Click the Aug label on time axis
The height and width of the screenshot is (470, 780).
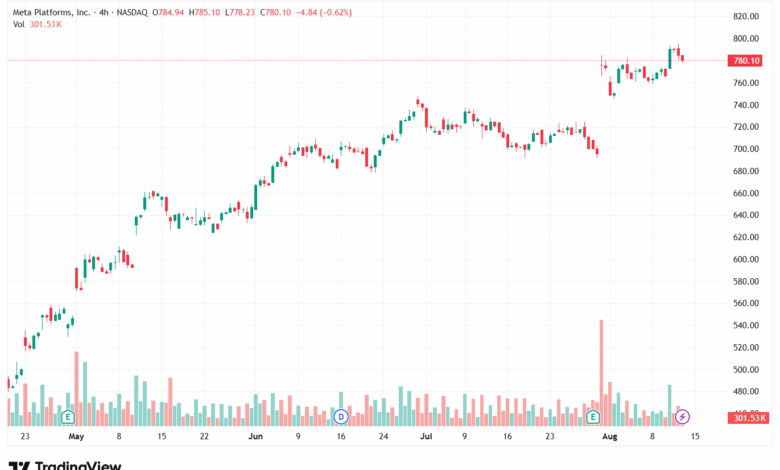pyautogui.click(x=609, y=437)
